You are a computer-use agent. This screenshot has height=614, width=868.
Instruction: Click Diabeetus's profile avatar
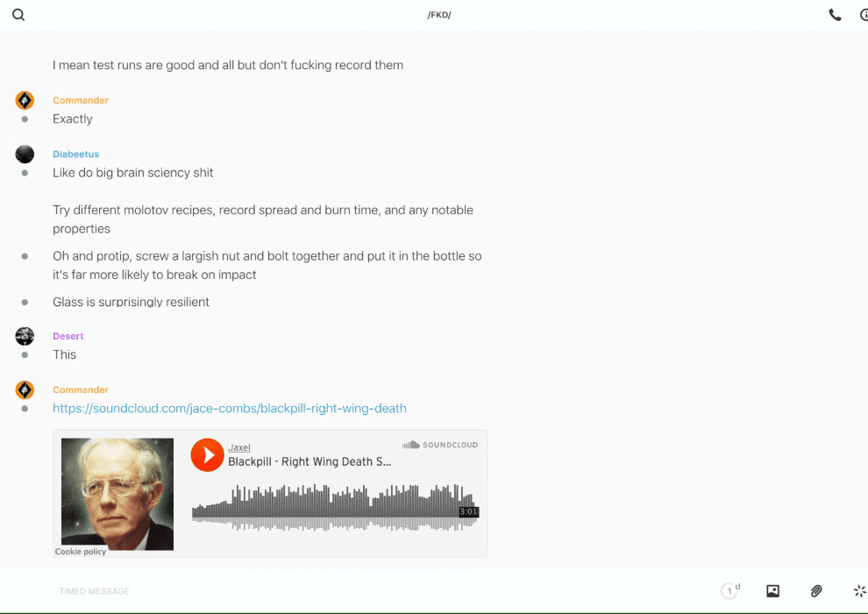25,154
